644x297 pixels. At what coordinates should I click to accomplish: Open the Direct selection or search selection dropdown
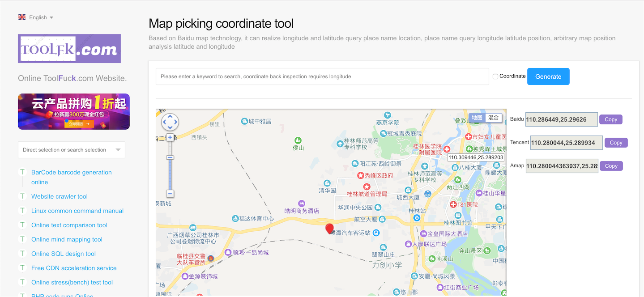coord(71,149)
